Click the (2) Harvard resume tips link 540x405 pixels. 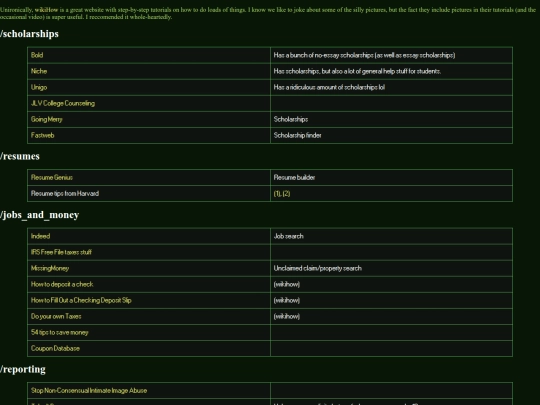[x=287, y=194]
